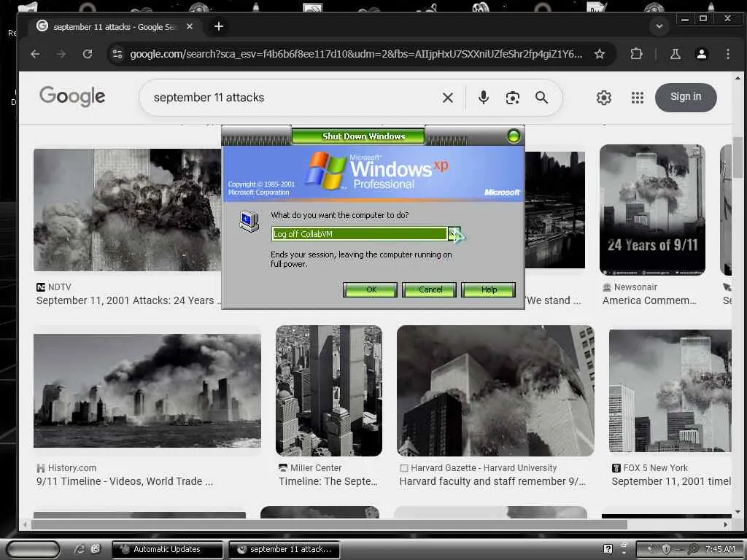Launch Internet Explorer quick launch icon
The width and height of the screenshot is (747, 560).
(x=80, y=549)
